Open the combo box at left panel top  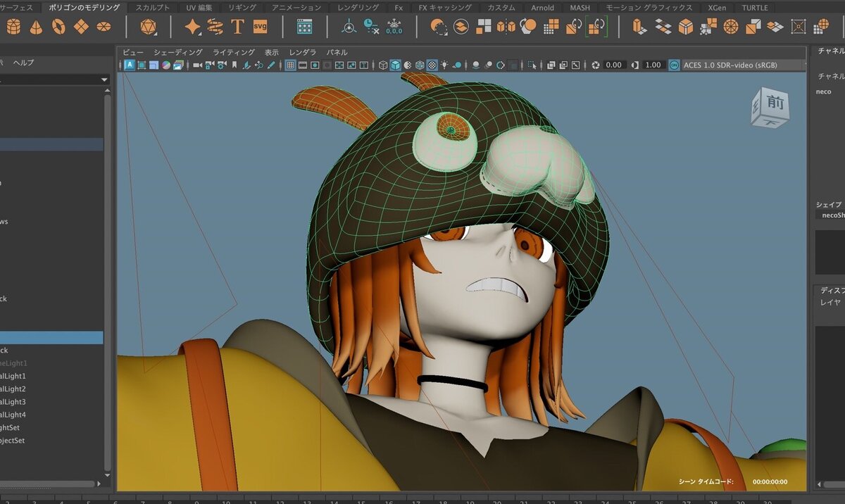(53, 79)
